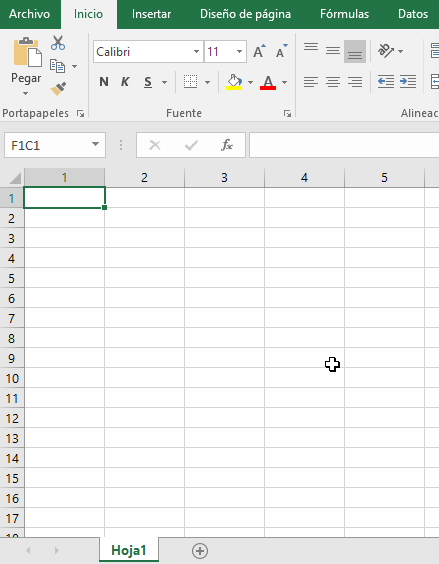Toggle the bottom align button

coord(355,51)
